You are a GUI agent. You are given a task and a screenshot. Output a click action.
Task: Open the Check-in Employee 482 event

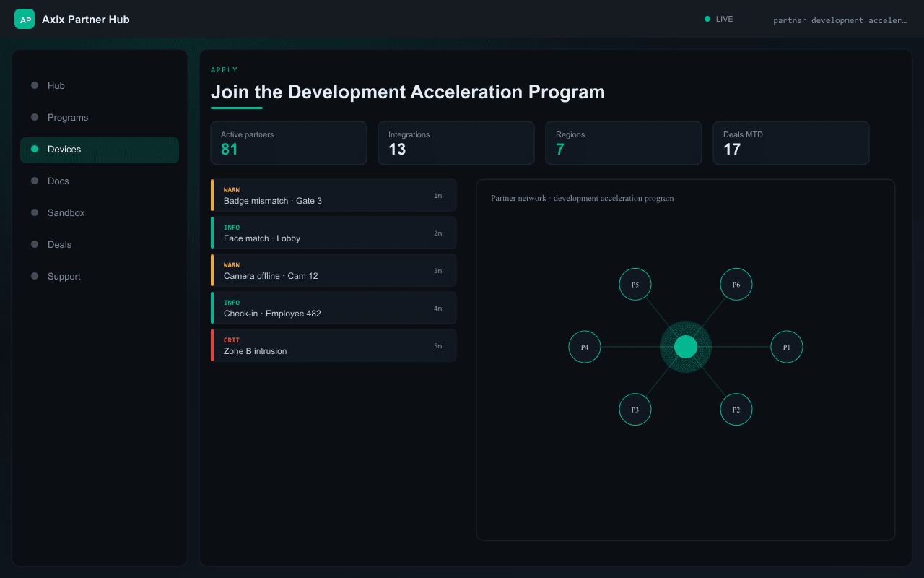(x=334, y=308)
